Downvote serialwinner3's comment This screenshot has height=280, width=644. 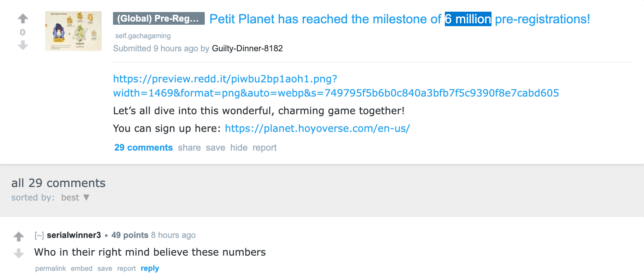point(19,253)
